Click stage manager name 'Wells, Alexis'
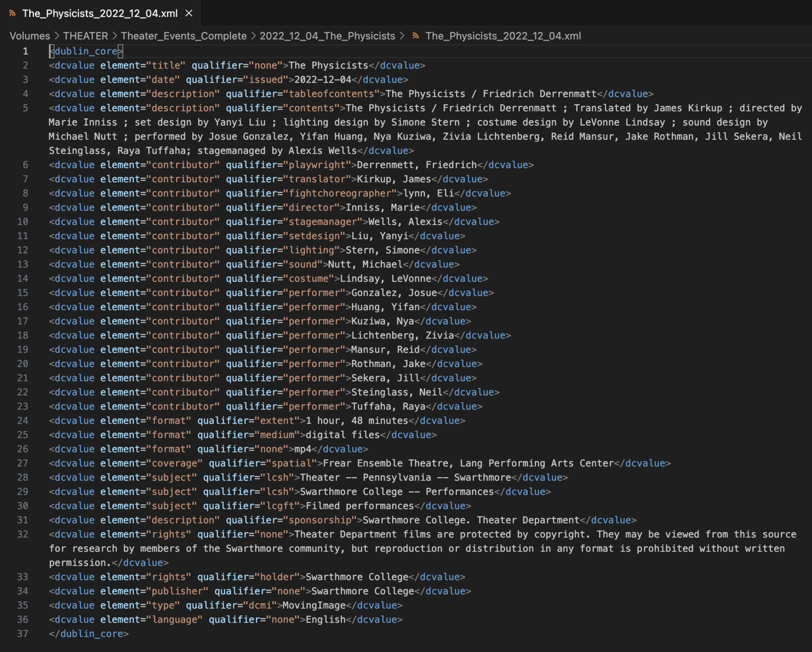Image resolution: width=812 pixels, height=652 pixels. pyautogui.click(x=406, y=222)
